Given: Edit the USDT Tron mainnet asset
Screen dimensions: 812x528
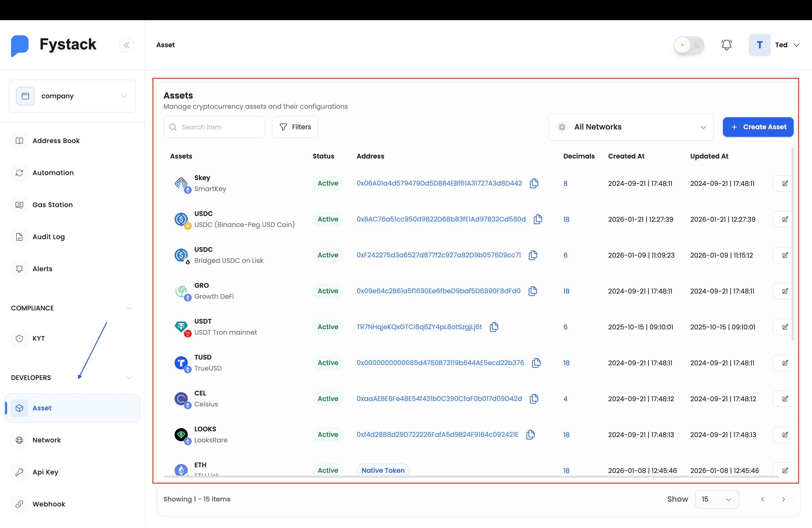Looking at the screenshot, I should [784, 327].
